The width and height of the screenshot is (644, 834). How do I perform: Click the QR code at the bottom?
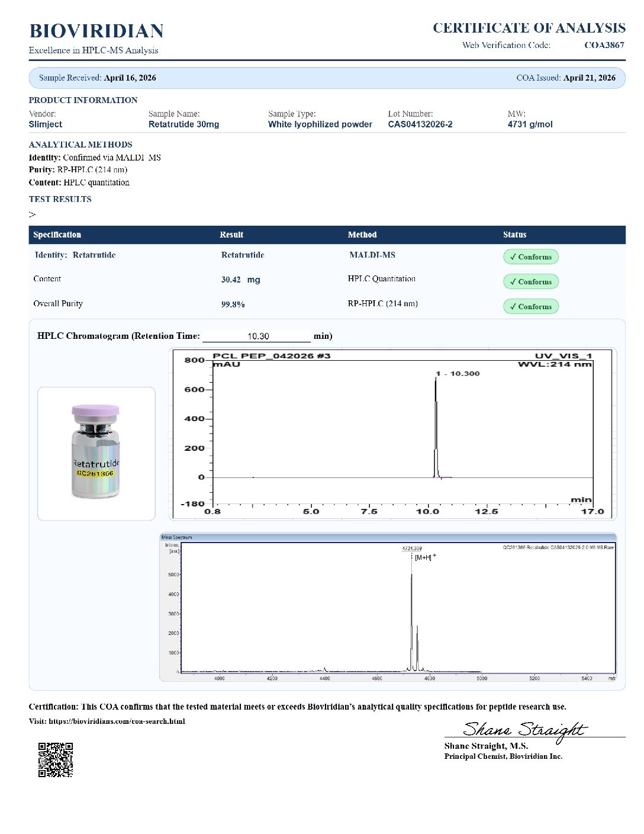[x=56, y=759]
